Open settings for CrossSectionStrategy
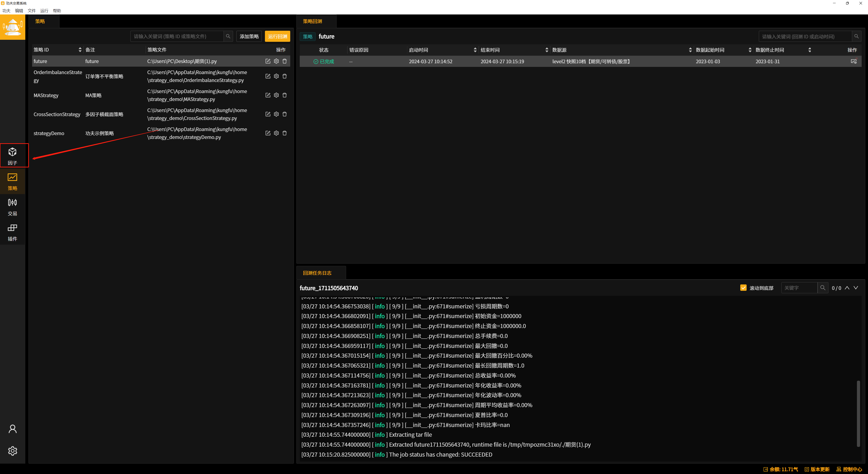The image size is (868, 474). (276, 114)
